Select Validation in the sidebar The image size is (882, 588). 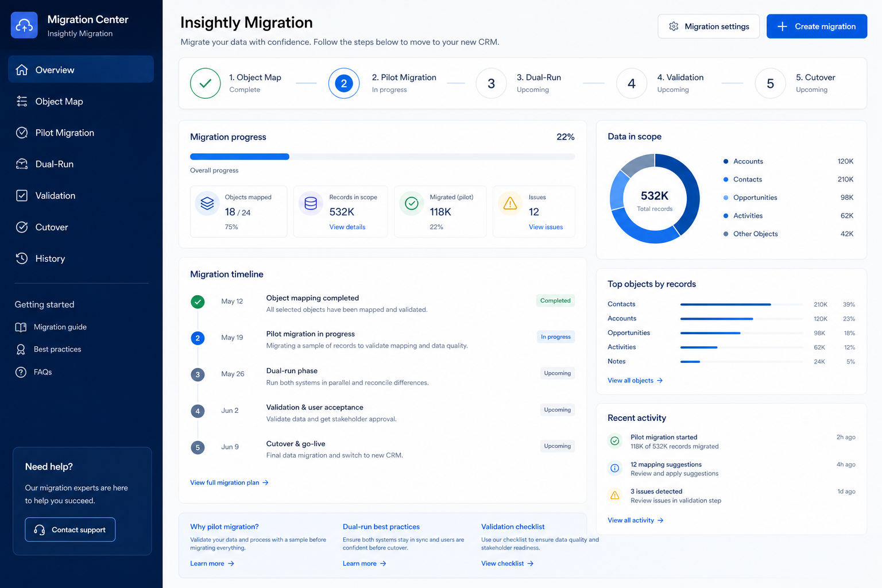81,195
